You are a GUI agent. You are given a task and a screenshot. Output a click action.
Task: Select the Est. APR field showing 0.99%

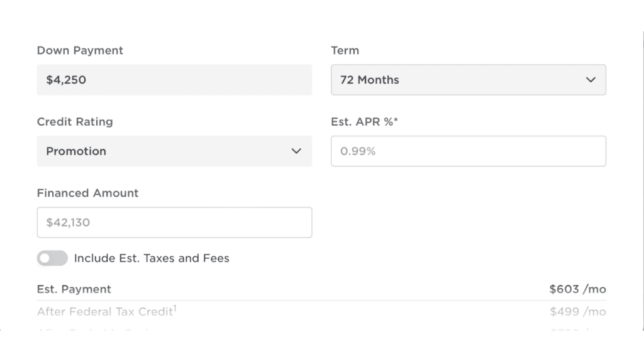coord(468,151)
